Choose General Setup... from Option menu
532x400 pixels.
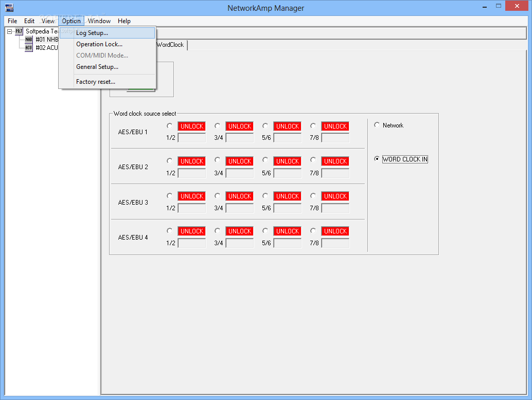[107, 67]
